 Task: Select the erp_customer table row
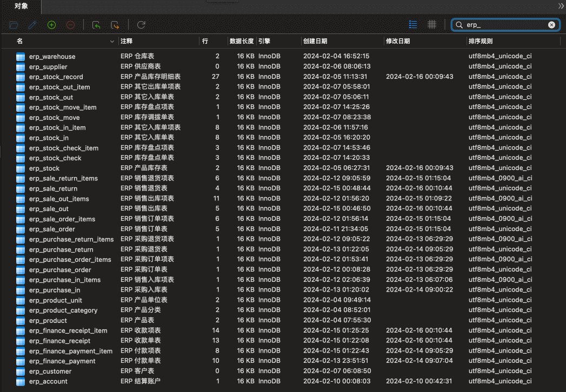click(49, 371)
